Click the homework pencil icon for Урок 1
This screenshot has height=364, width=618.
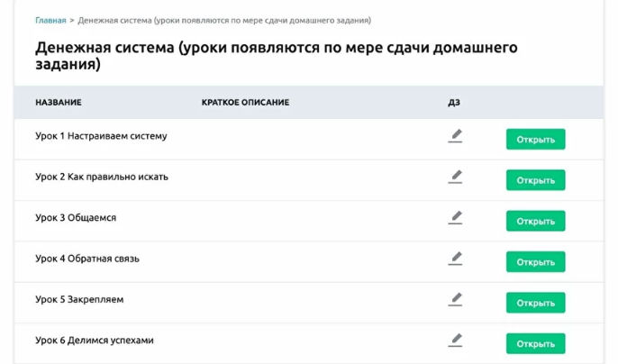[455, 136]
